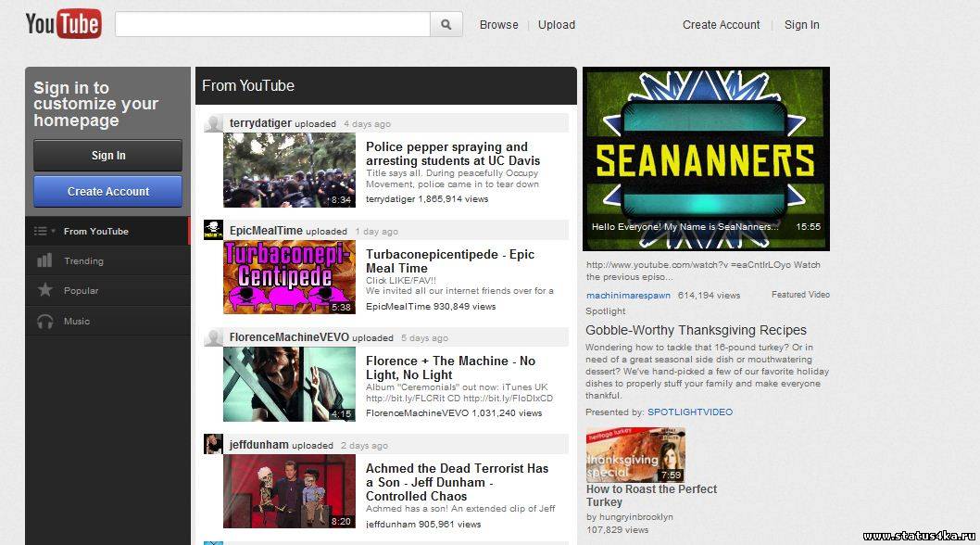Focus the YouTube search field
The image size is (980, 545).
pyautogui.click(x=272, y=24)
